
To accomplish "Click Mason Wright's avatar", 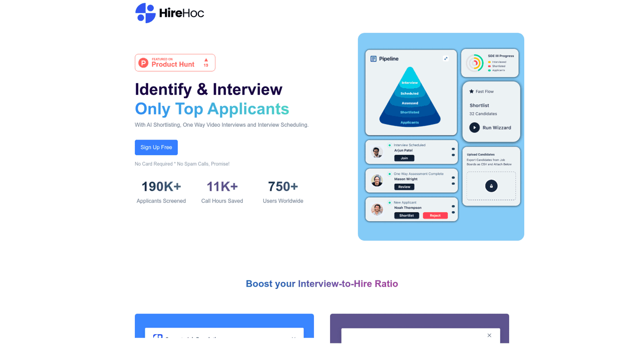I will pos(377,181).
